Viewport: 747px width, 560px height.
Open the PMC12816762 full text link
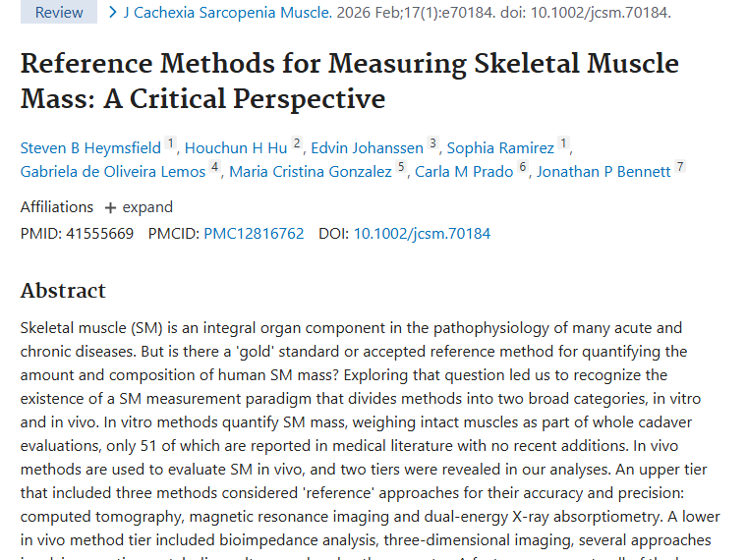click(254, 234)
